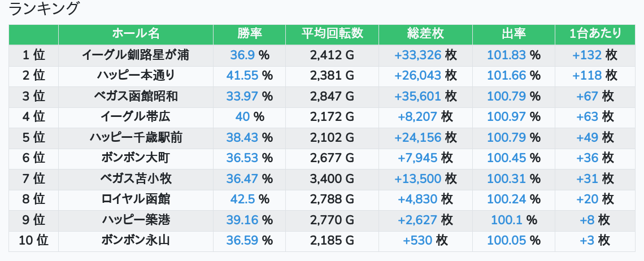Click the ベガス苫小牧 hall name
This screenshot has width=644, height=261.
pyautogui.click(x=136, y=179)
